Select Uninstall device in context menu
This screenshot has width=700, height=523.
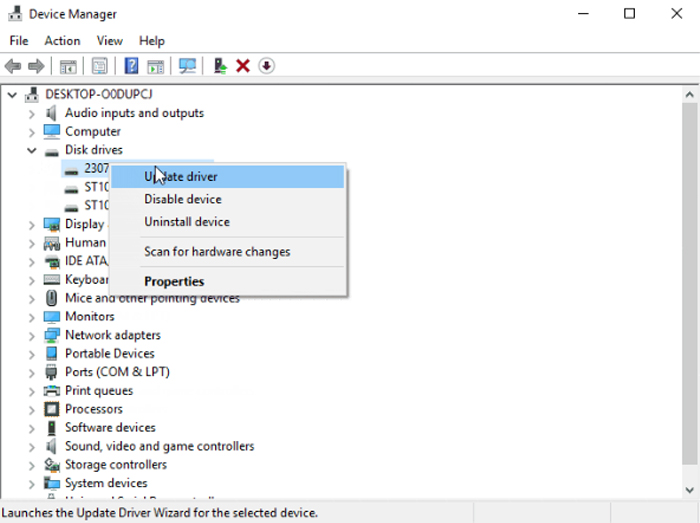point(228,222)
